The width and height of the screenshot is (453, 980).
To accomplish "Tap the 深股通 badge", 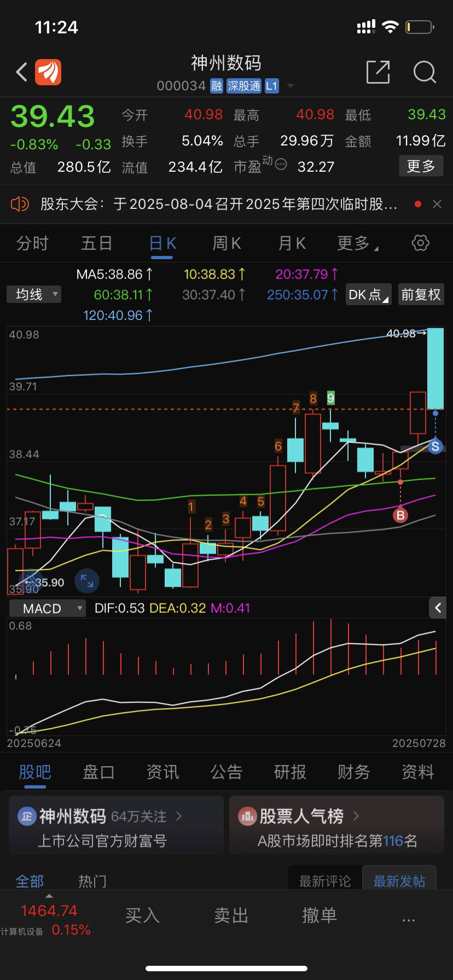I will (244, 86).
